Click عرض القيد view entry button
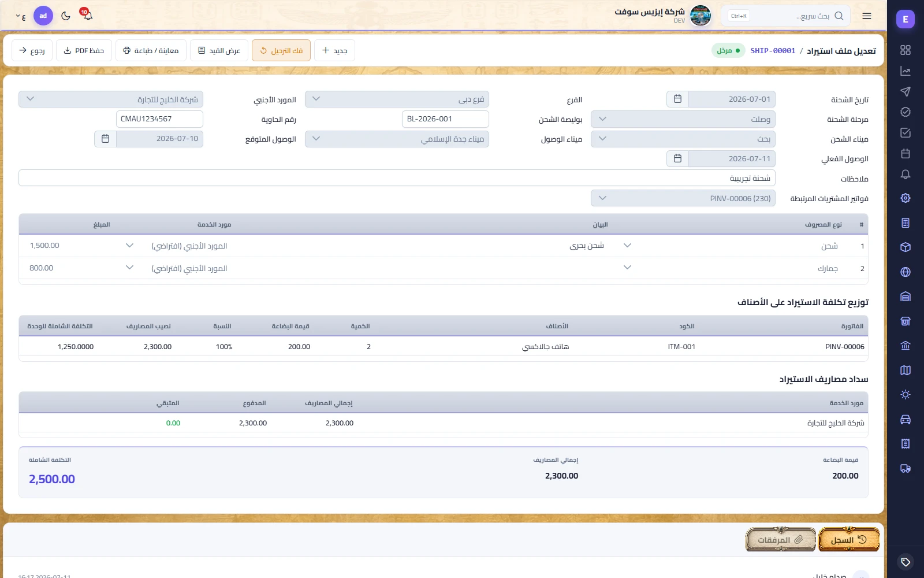The height and width of the screenshot is (578, 924). 219,50
